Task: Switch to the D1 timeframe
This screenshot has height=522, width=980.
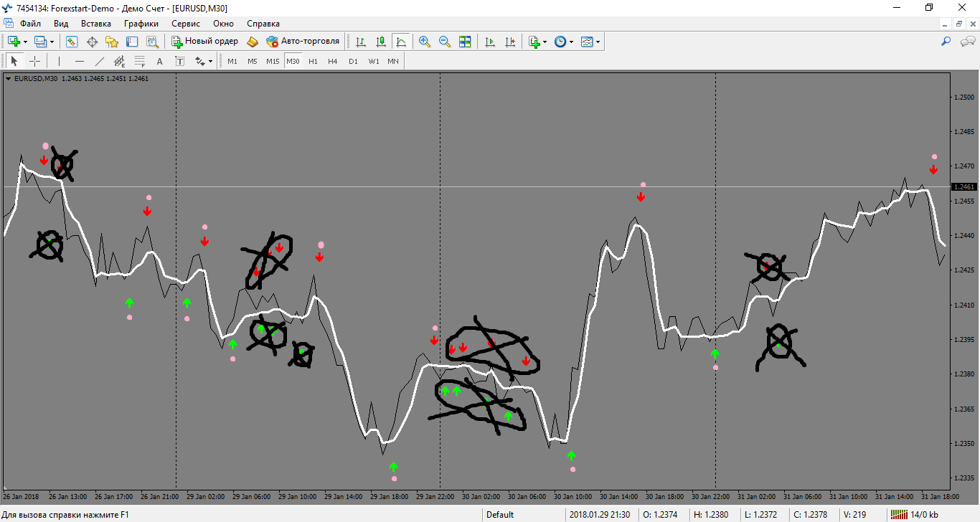Action: coord(353,61)
